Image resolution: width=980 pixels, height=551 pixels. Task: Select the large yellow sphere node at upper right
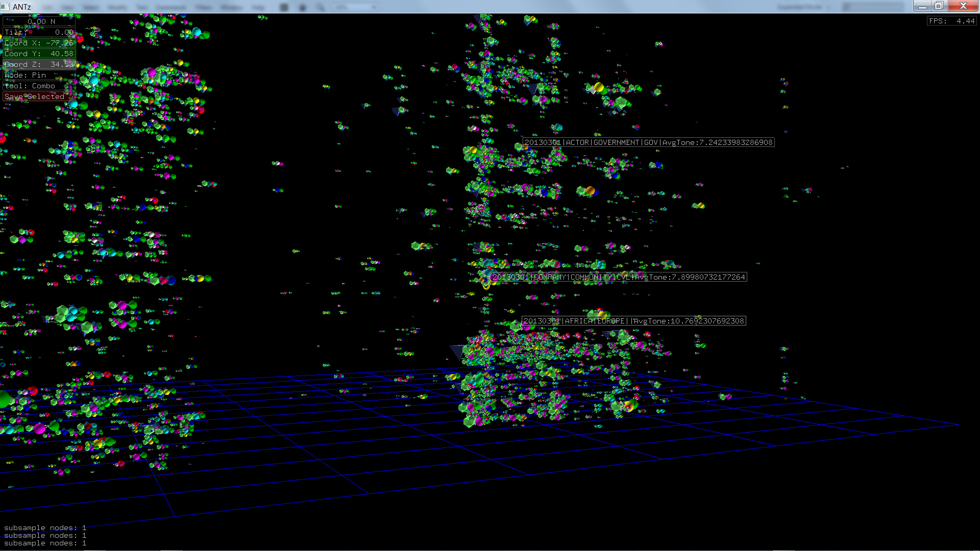(599, 87)
